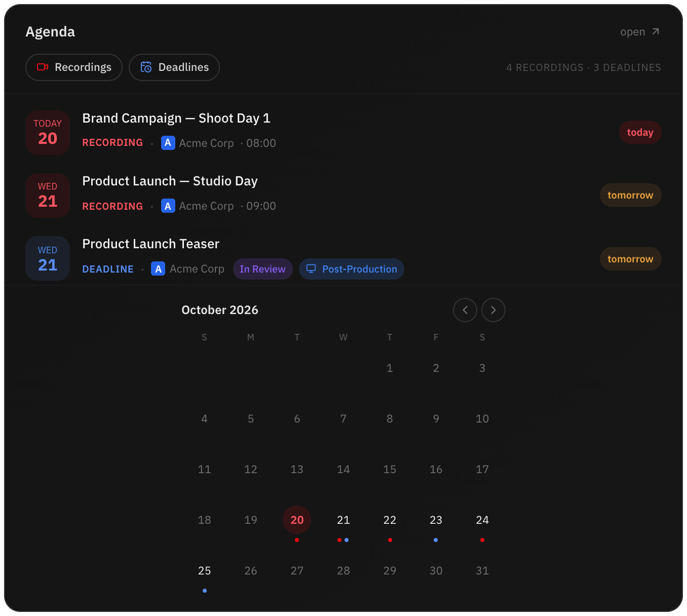Screen dimensions: 687x616
Task: Go to the previous month
Action: [x=465, y=310]
